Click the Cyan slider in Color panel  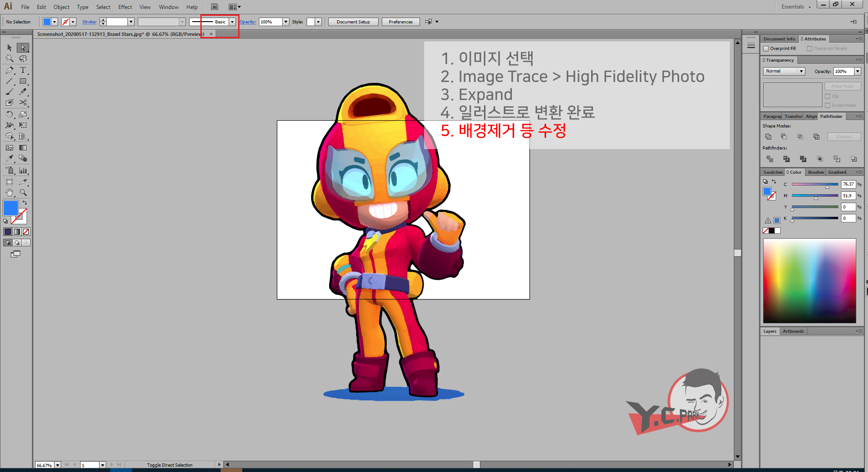coord(815,185)
